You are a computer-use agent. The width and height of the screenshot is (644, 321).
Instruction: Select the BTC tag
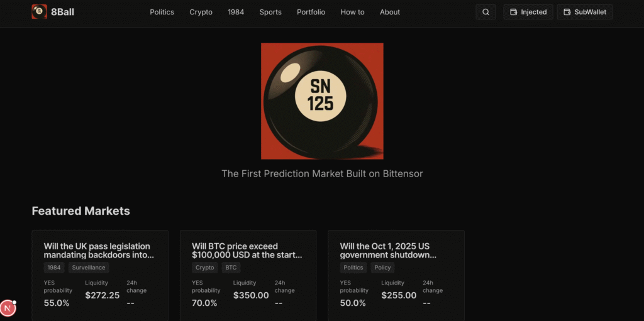(x=231, y=268)
